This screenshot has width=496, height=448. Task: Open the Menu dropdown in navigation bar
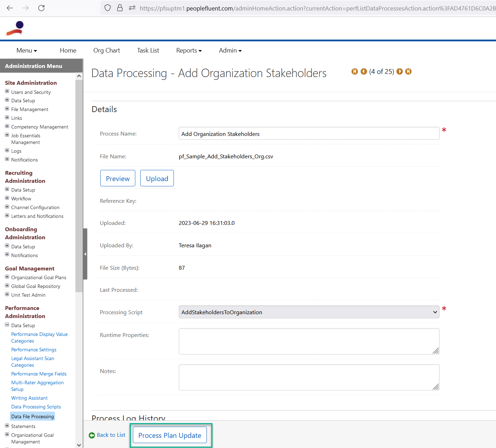(x=27, y=50)
